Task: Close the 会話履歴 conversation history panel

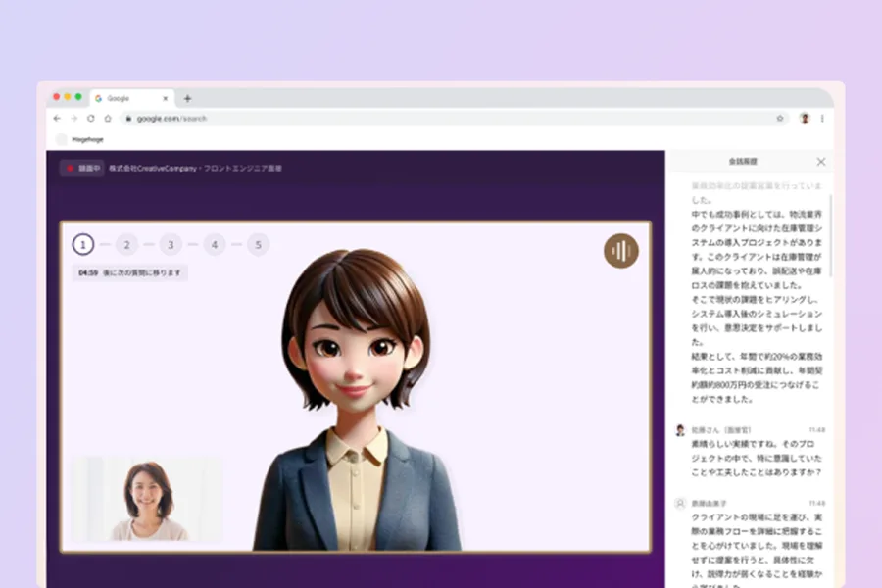Action: (x=821, y=162)
